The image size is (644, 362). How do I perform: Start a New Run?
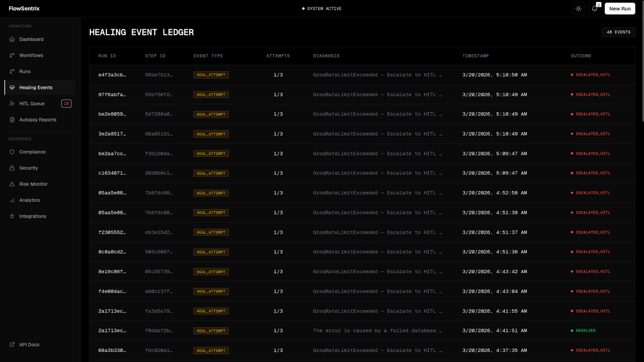coord(620,8)
